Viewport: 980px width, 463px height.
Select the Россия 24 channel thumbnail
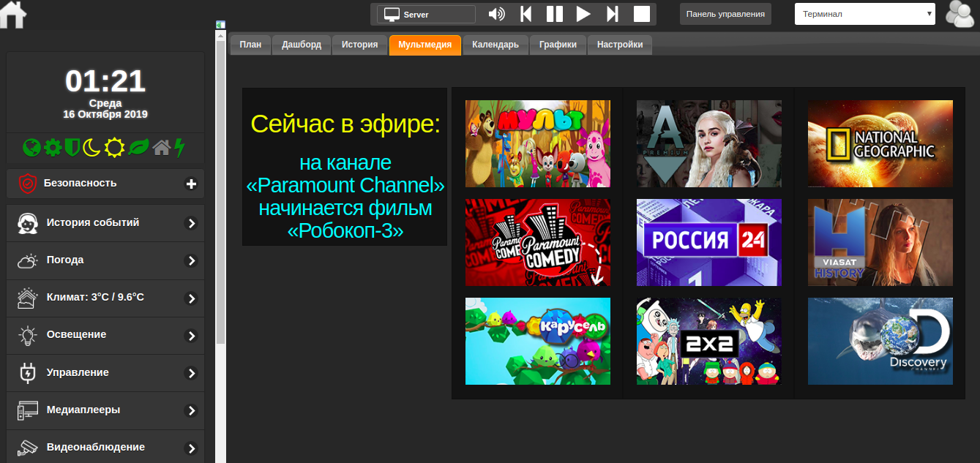(x=708, y=242)
